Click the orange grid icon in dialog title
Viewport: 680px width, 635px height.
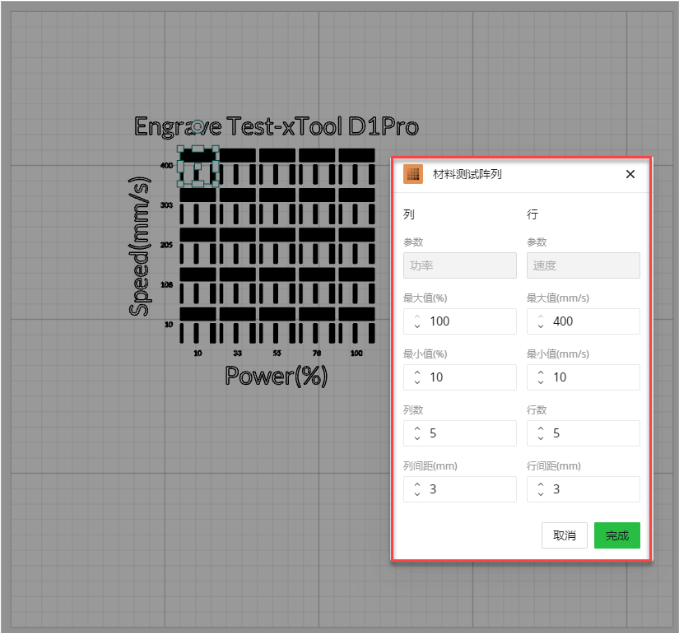(x=412, y=174)
